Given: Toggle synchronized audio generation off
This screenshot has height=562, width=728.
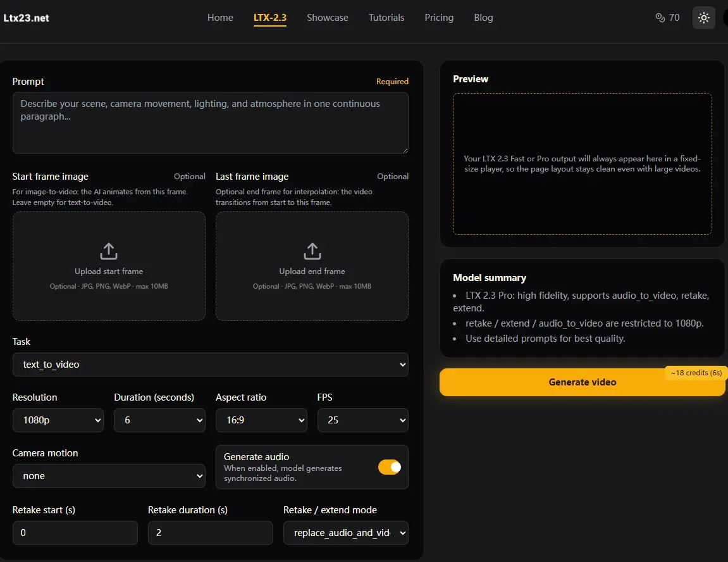Looking at the screenshot, I should pos(390,466).
